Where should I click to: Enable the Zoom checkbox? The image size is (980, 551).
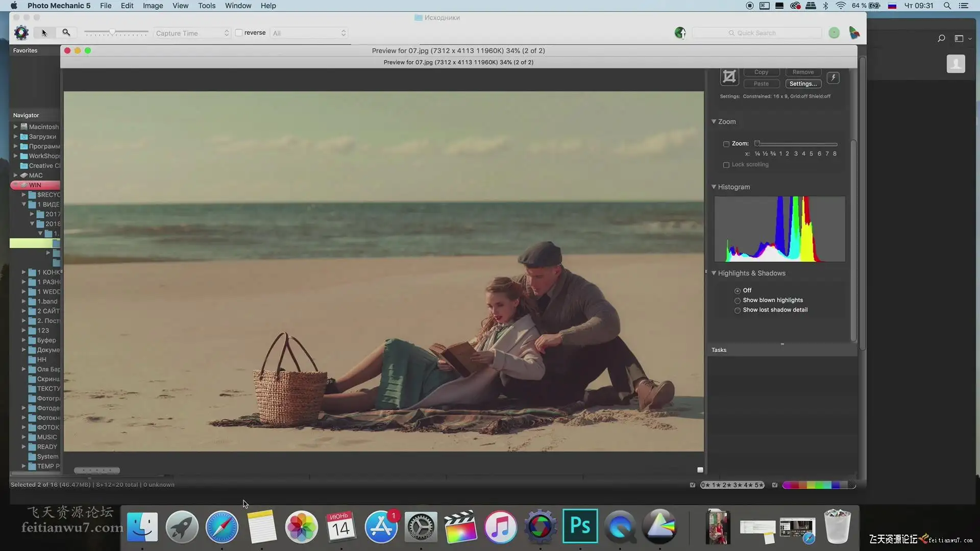(726, 144)
